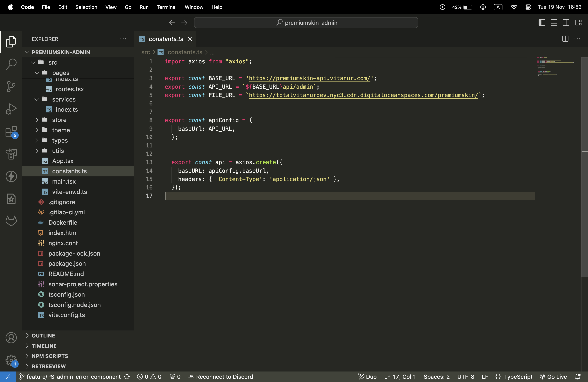Open the Terminal menu
This screenshot has width=588, height=382.
coord(166,7)
